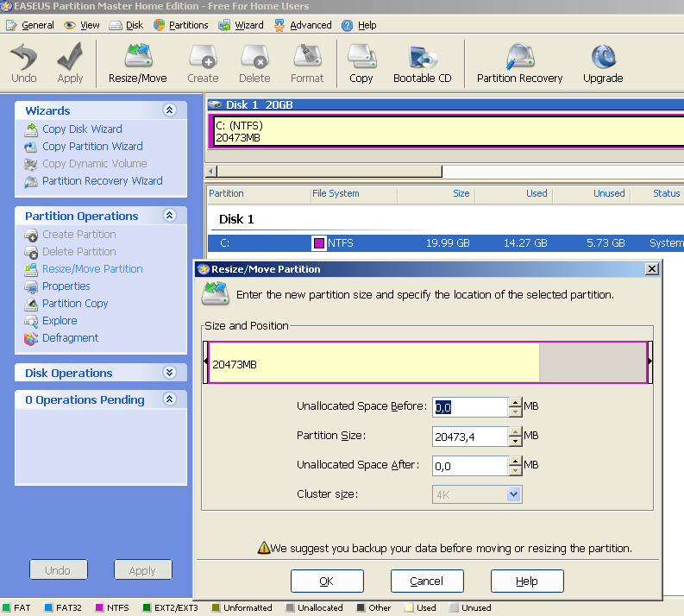Focus the Unallocated Space Before field
The image size is (684, 616).
[x=470, y=407]
